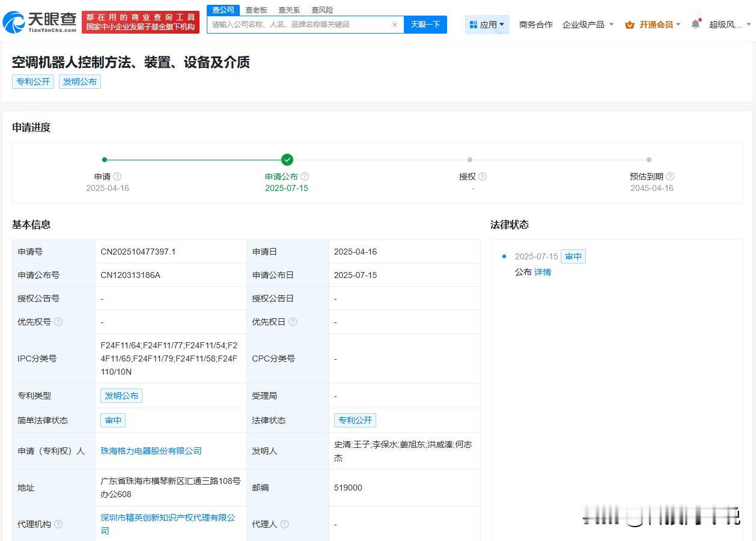This screenshot has height=541, width=756.
Task: Select the 查关系 search tab
Action: [289, 10]
